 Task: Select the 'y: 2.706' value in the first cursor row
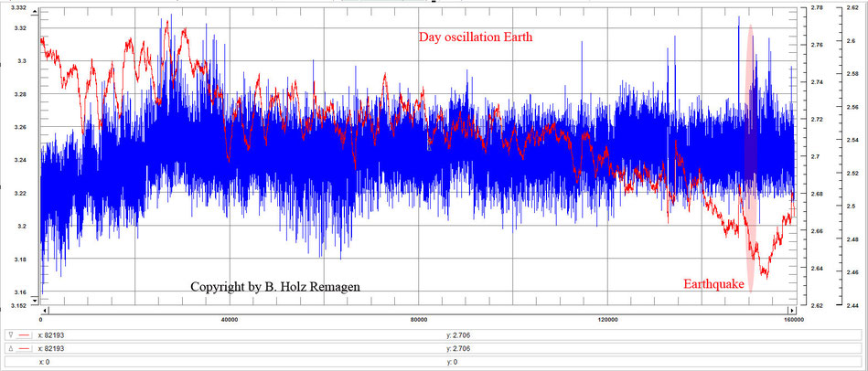click(458, 335)
